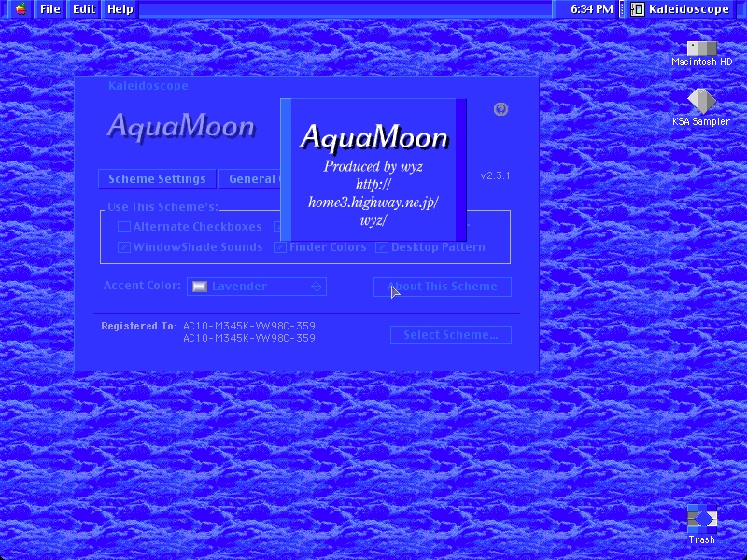Open the Accent Color Lavender dropdown

[257, 287]
